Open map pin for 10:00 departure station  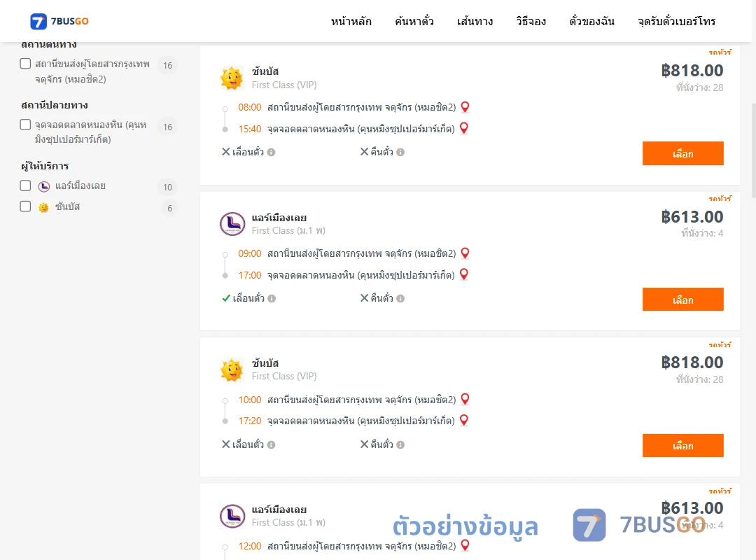coord(465,400)
